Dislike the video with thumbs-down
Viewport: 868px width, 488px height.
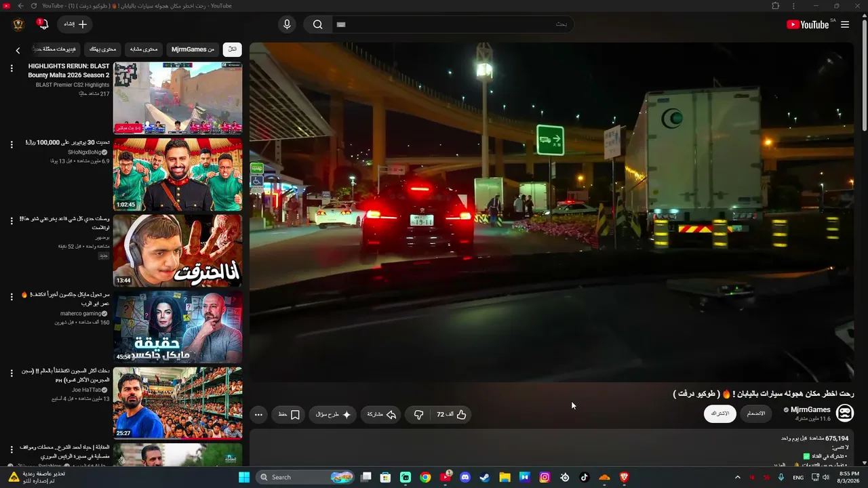[418, 414]
